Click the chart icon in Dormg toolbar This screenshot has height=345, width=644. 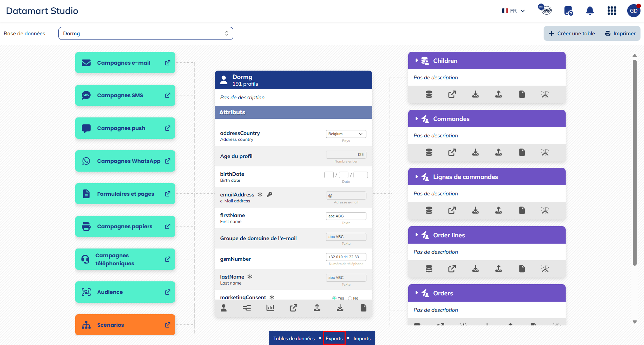click(x=270, y=308)
